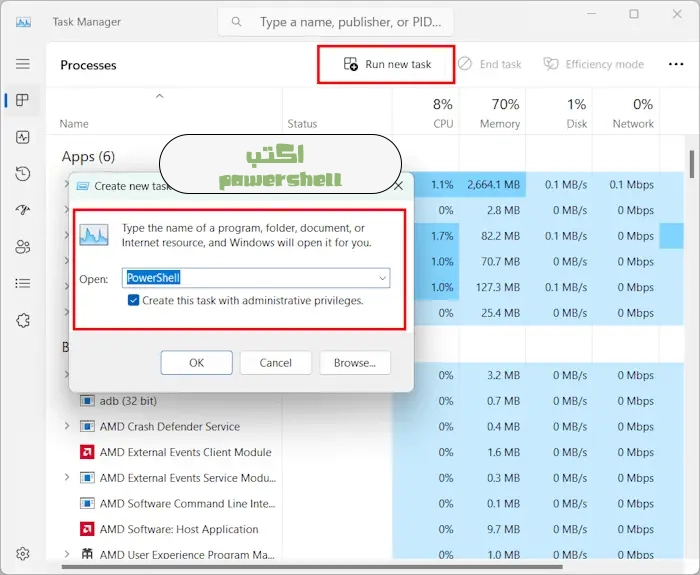Open the hamburger navigation menu

point(22,64)
